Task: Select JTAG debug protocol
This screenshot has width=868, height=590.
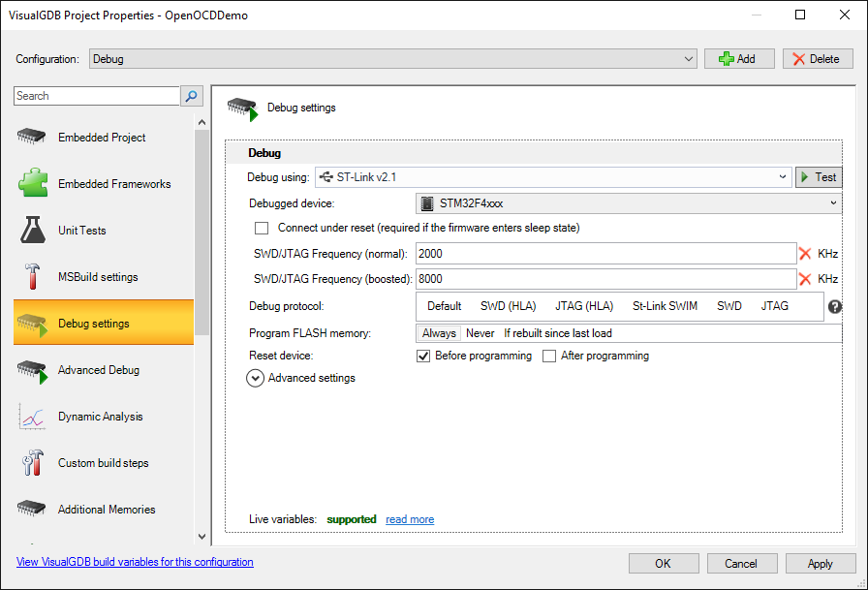Action: [x=774, y=306]
